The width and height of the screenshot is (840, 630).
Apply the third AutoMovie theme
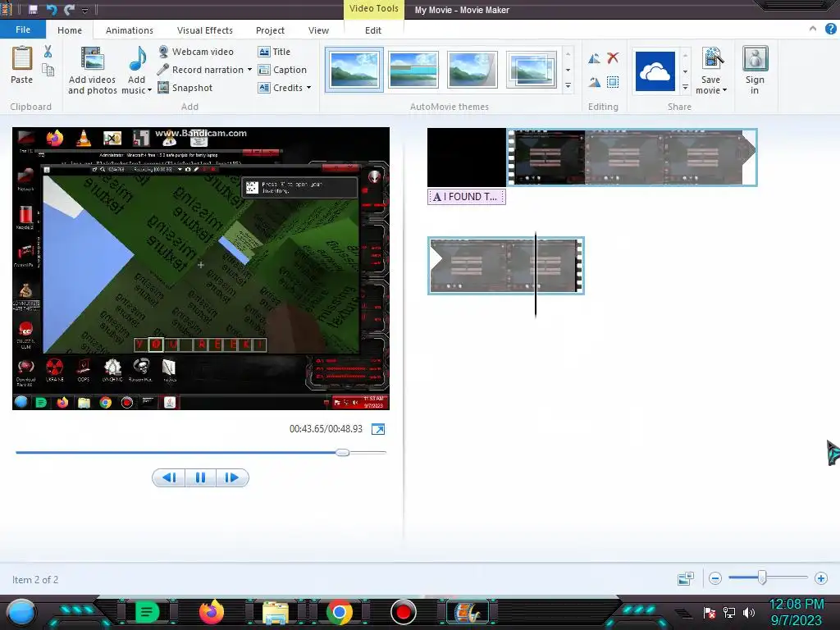472,70
